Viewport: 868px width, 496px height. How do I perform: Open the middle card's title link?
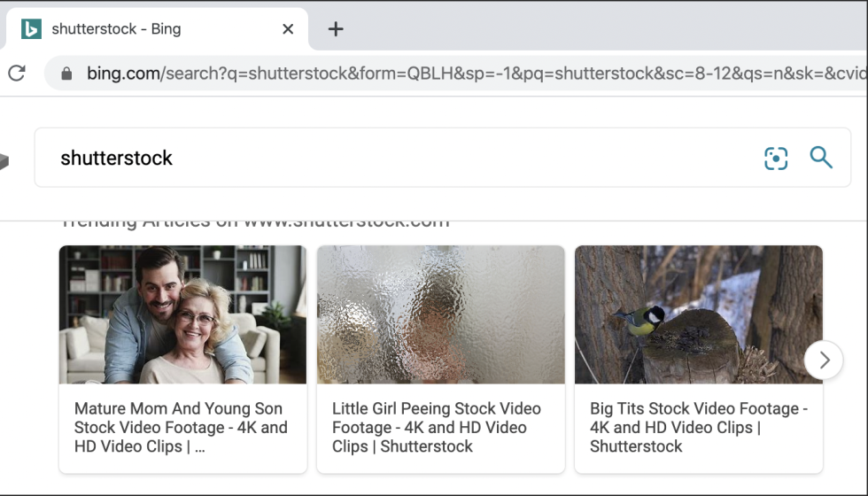[x=436, y=427]
